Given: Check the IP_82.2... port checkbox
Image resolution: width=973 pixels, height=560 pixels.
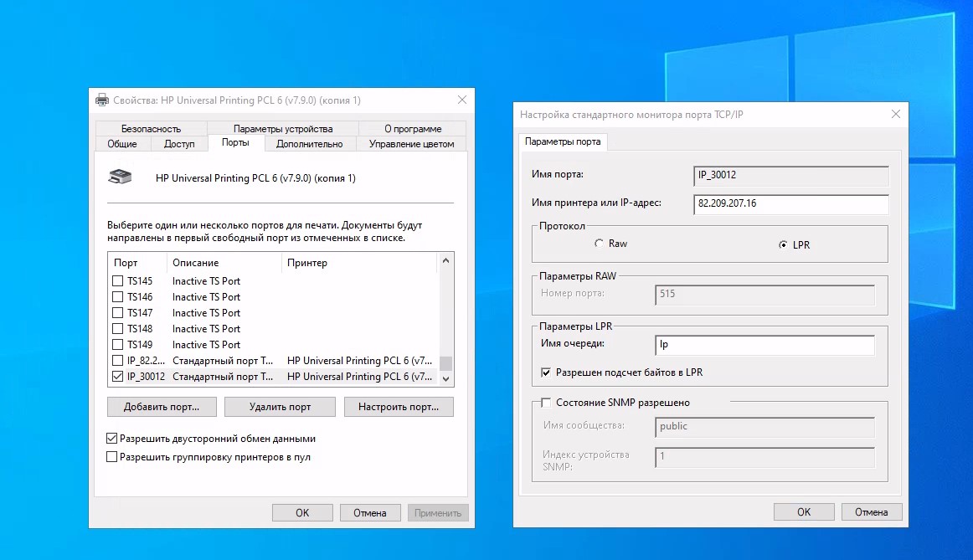Looking at the screenshot, I should click(x=117, y=360).
